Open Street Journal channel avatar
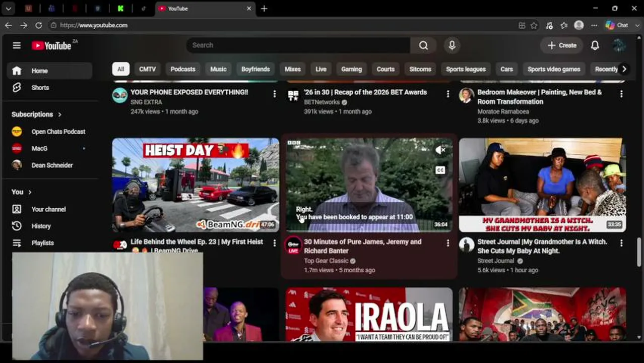 pyautogui.click(x=467, y=245)
